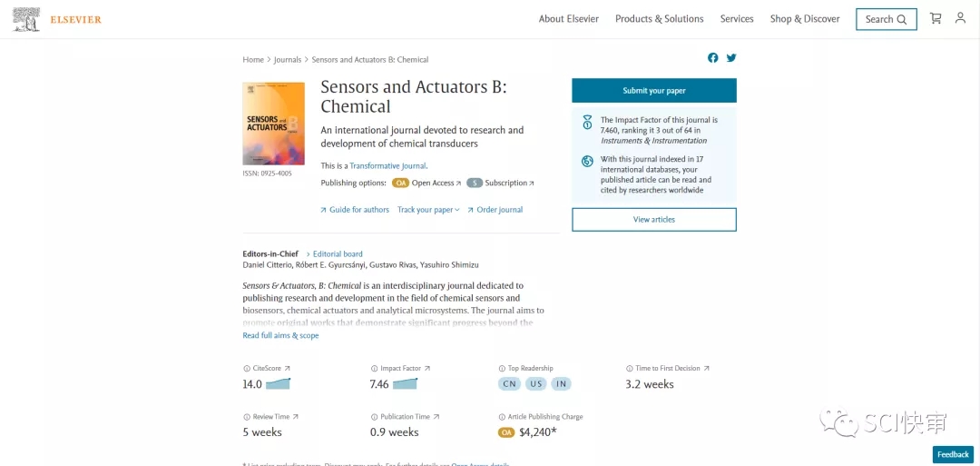The width and height of the screenshot is (980, 466).
Task: Click the Time to First Decision info icon
Action: tap(629, 369)
